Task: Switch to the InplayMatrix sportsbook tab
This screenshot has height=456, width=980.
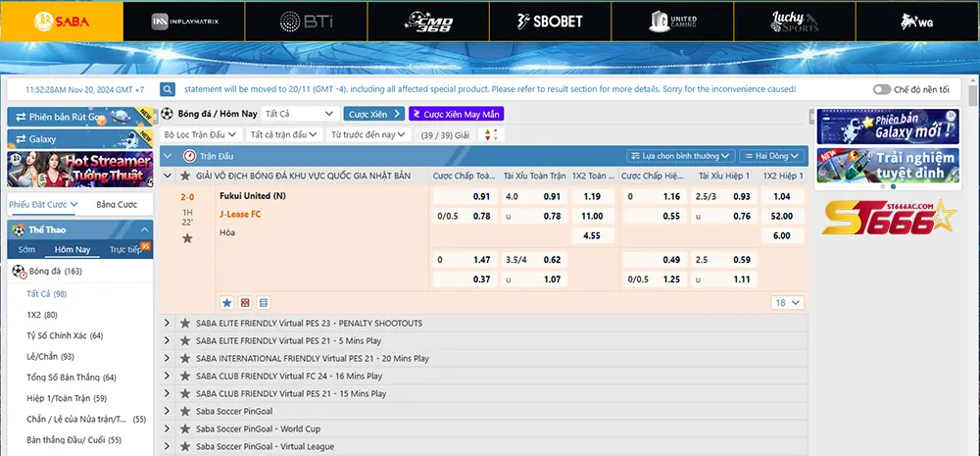Action: [x=184, y=22]
